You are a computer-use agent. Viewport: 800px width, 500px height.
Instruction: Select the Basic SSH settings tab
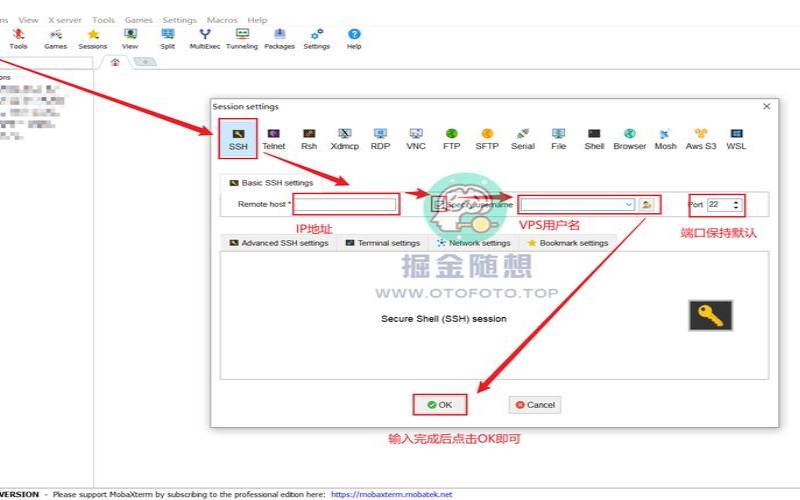click(271, 183)
